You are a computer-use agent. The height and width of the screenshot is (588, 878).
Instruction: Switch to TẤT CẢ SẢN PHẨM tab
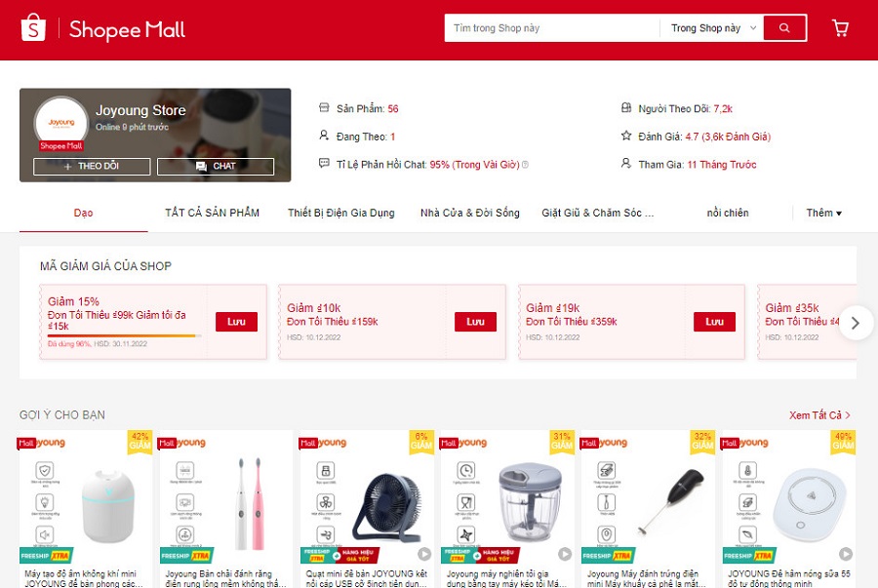point(212,213)
